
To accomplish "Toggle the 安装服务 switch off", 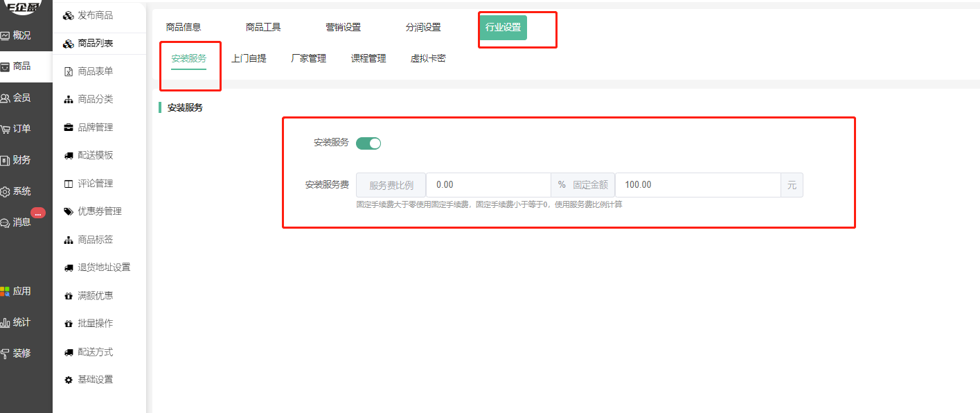I will point(368,143).
